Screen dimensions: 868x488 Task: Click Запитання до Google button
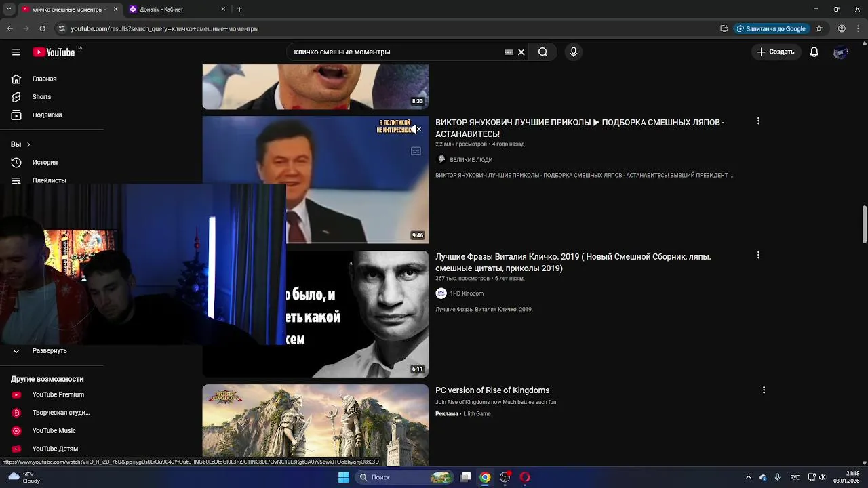coord(772,28)
